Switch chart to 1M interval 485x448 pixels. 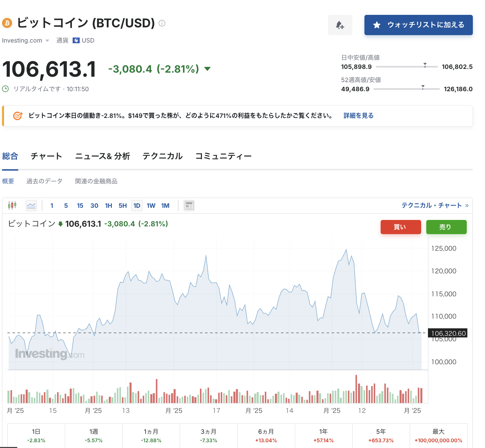(165, 206)
